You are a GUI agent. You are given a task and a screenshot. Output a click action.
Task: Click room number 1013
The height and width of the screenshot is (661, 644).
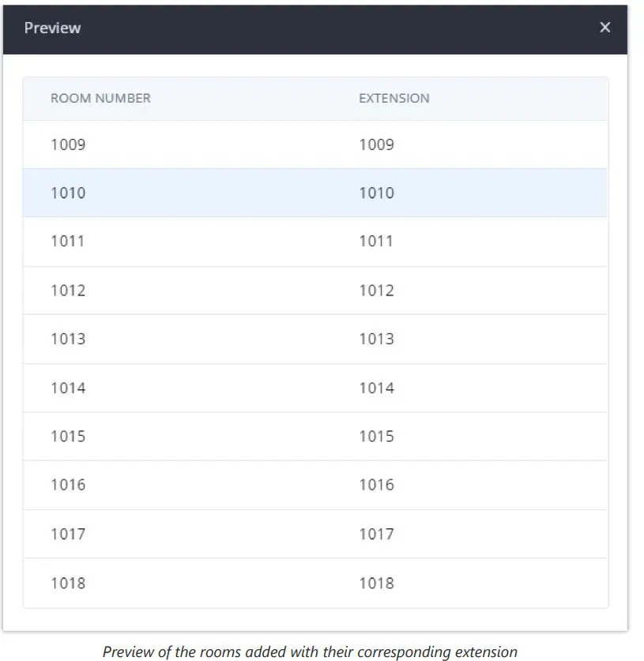pos(68,340)
